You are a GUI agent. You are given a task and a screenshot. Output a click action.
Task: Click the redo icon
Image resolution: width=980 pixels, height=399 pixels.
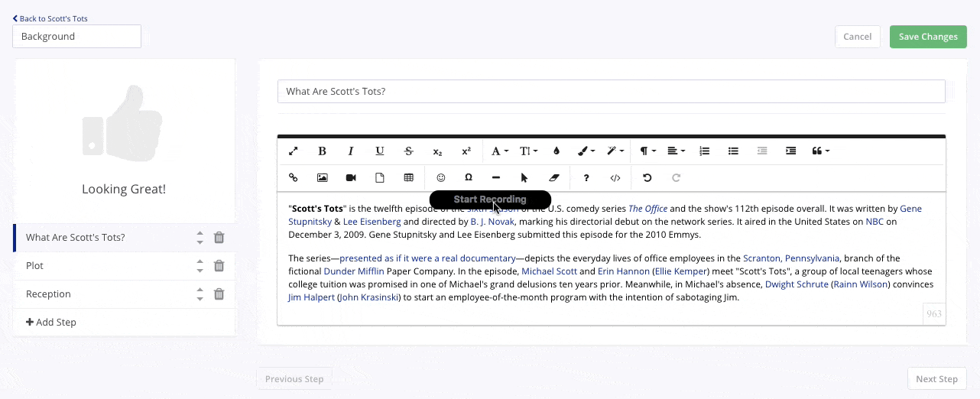pos(676,177)
